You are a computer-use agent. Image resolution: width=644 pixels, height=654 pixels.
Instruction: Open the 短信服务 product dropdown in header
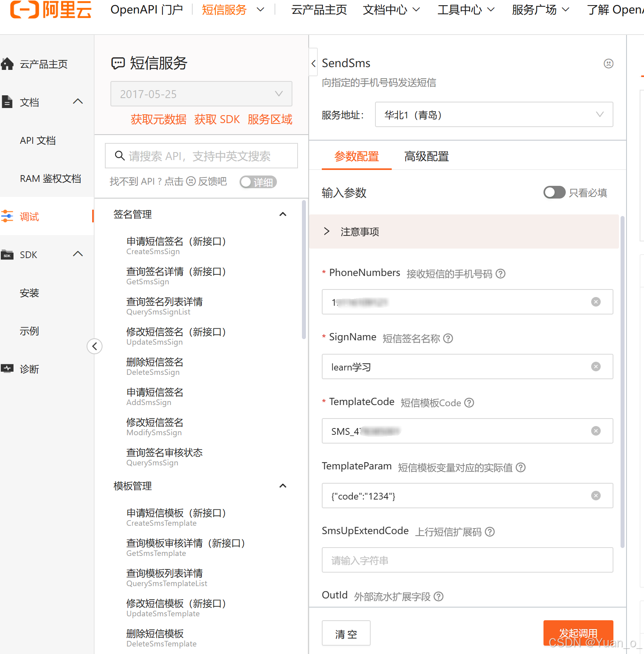[x=233, y=10]
